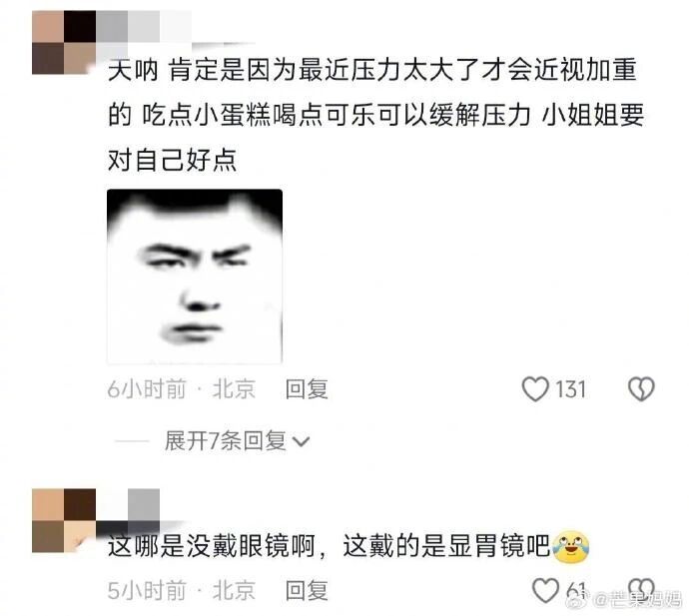Open the first commenter's blurred username

(x=176, y=28)
